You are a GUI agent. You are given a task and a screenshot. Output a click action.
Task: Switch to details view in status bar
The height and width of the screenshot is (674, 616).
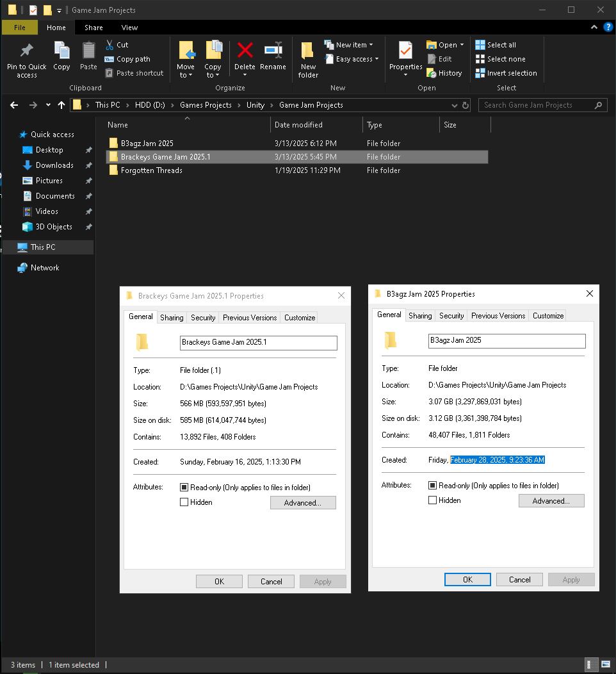click(591, 664)
